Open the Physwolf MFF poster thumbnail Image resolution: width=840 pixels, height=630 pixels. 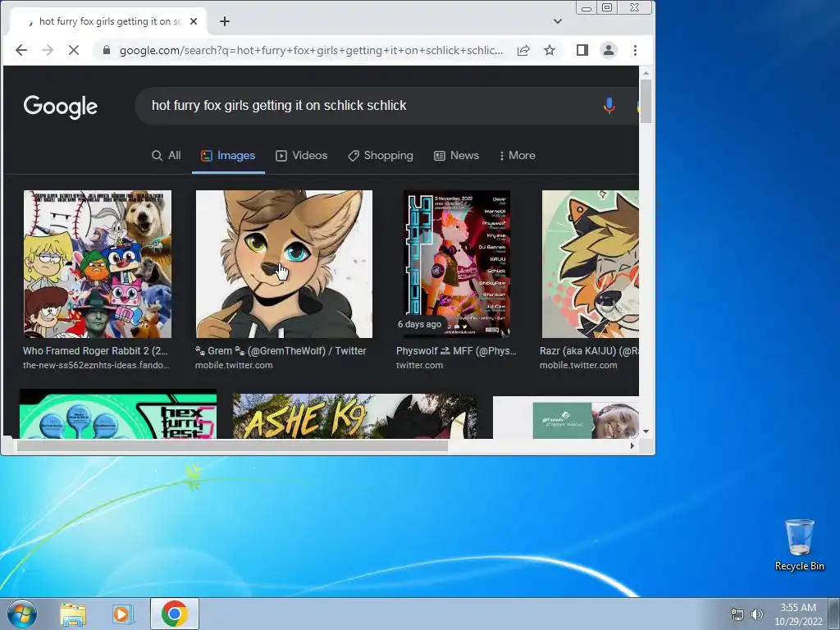point(456,264)
